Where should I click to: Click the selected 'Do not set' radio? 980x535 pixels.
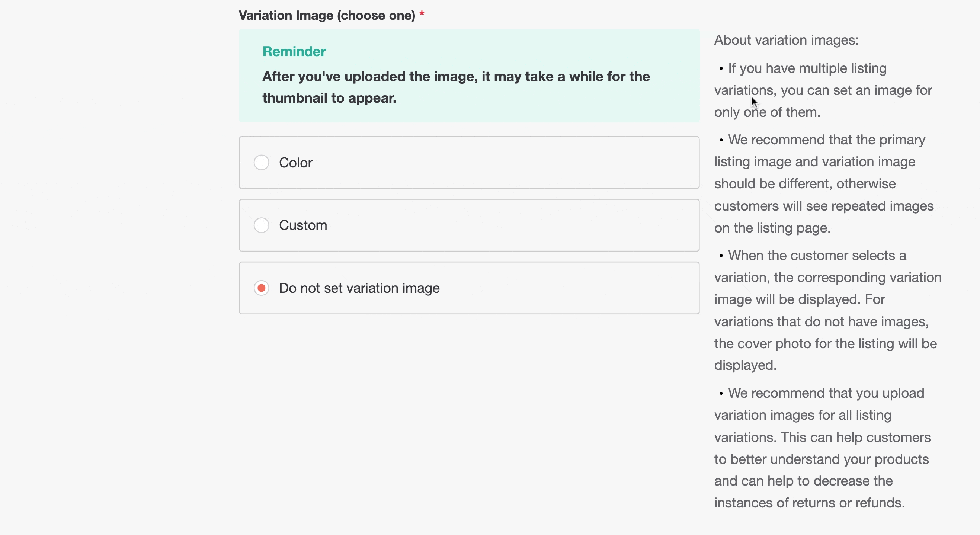[261, 288]
